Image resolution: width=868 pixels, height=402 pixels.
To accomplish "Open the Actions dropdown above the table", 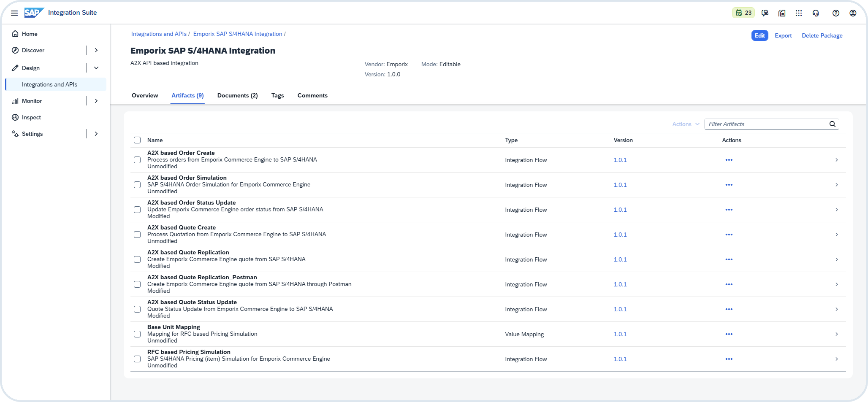I will click(686, 124).
